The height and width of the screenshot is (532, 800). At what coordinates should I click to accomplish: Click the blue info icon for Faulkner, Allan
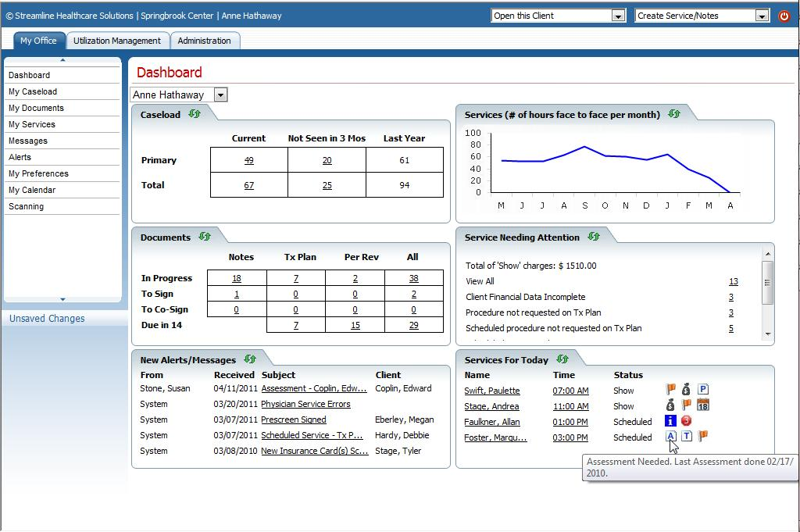tap(670, 421)
